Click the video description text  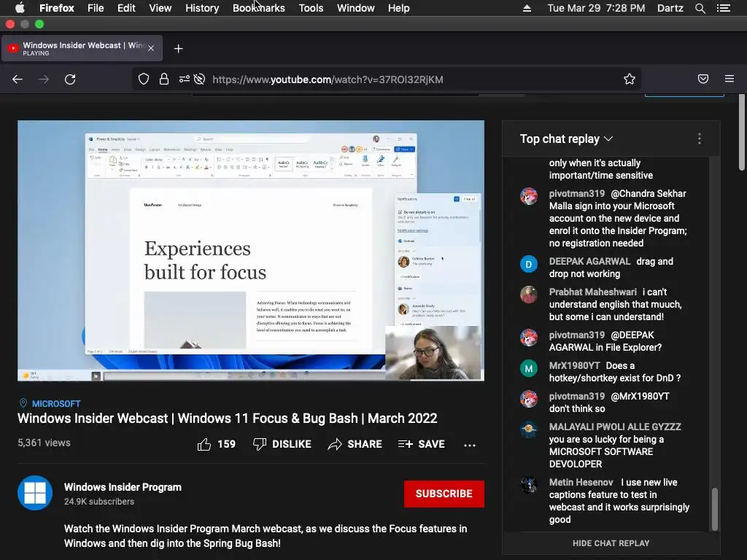[x=266, y=536]
